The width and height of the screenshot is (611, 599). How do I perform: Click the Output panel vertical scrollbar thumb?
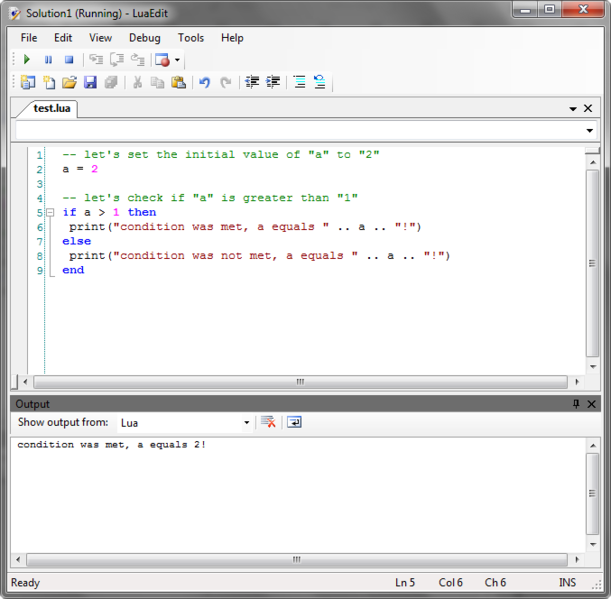(592, 493)
